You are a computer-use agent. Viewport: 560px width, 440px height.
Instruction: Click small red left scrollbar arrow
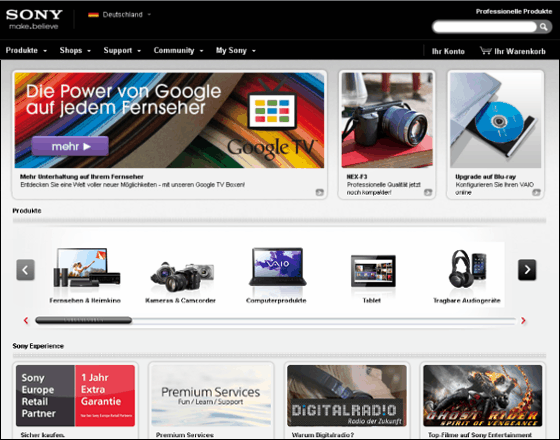click(x=26, y=320)
